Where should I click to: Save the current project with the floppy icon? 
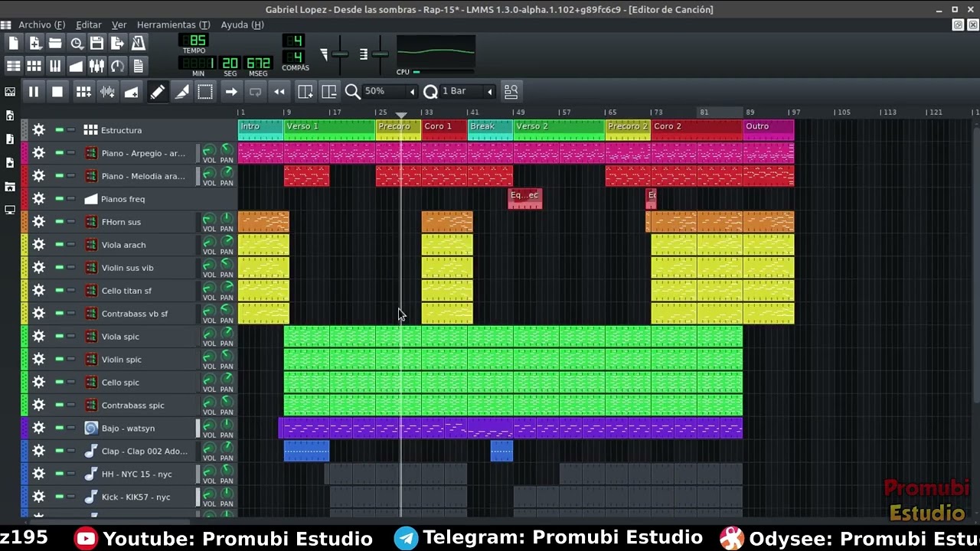coord(96,44)
